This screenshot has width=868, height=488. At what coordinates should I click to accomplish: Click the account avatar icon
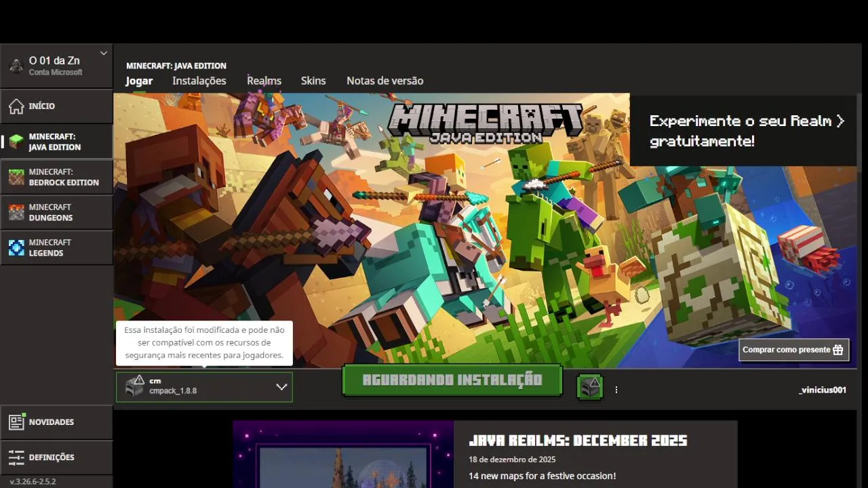[x=16, y=66]
